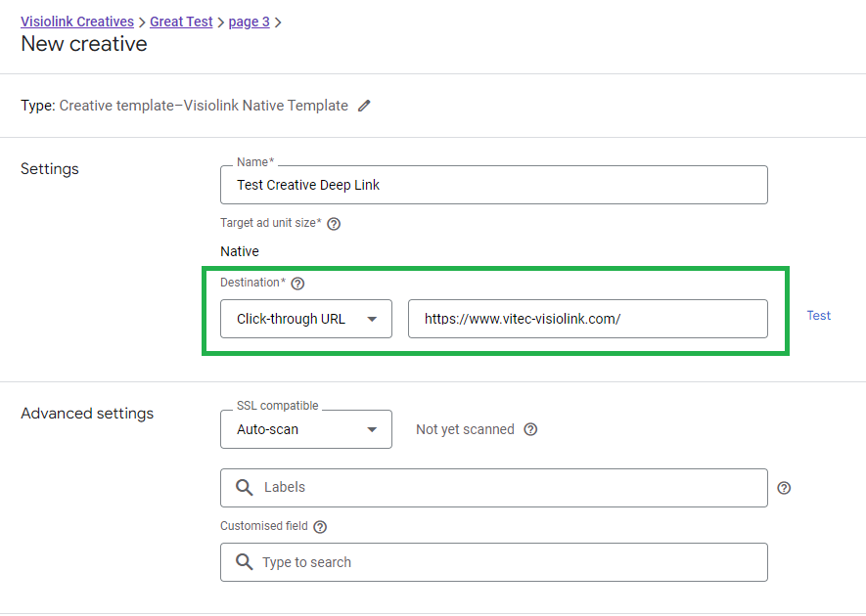This screenshot has width=866, height=616.
Task: Open help for Customised field
Action: tap(320, 527)
